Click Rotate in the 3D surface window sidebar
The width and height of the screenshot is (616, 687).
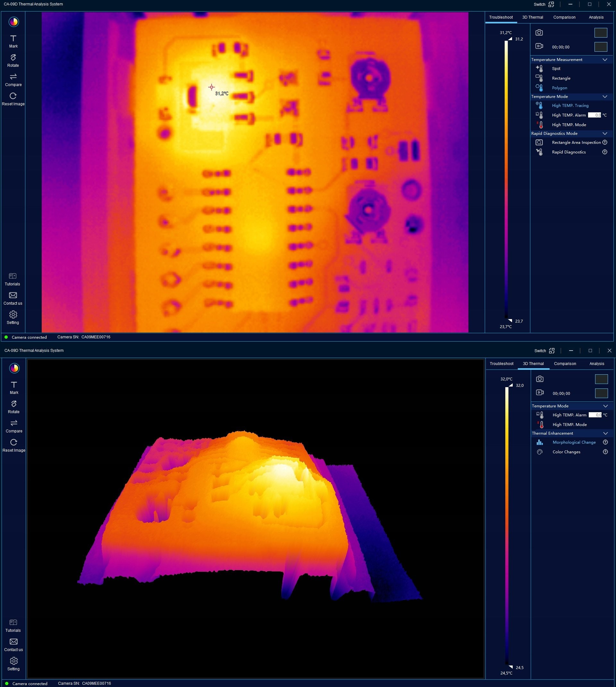(13, 407)
